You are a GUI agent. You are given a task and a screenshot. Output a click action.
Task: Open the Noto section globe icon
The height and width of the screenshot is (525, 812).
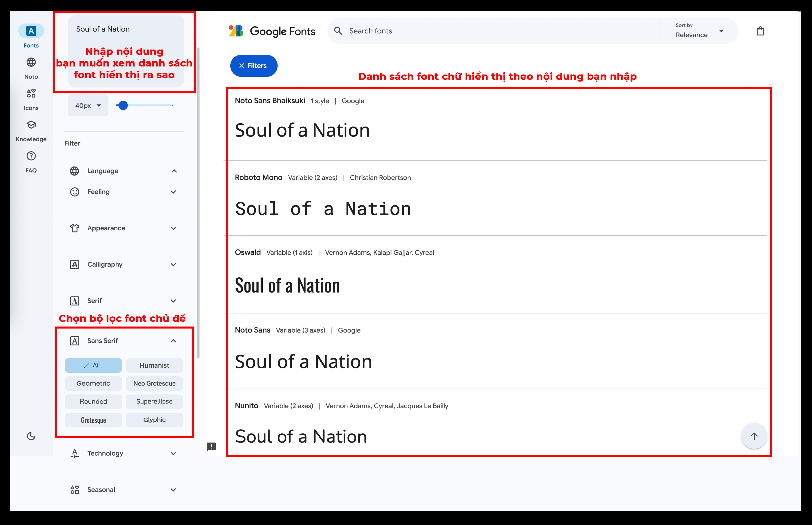click(31, 62)
